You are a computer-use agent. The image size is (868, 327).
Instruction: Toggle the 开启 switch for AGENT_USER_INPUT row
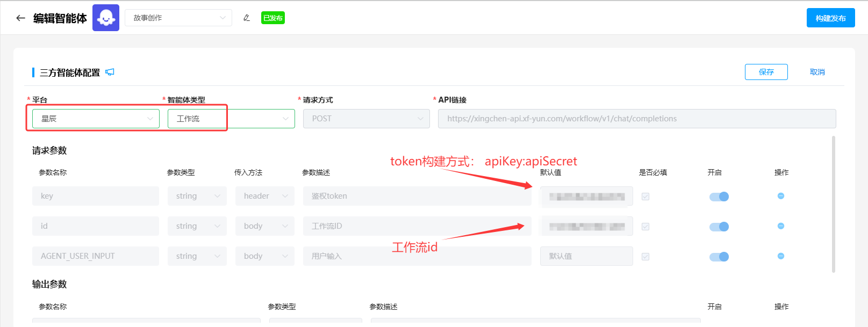pos(719,257)
